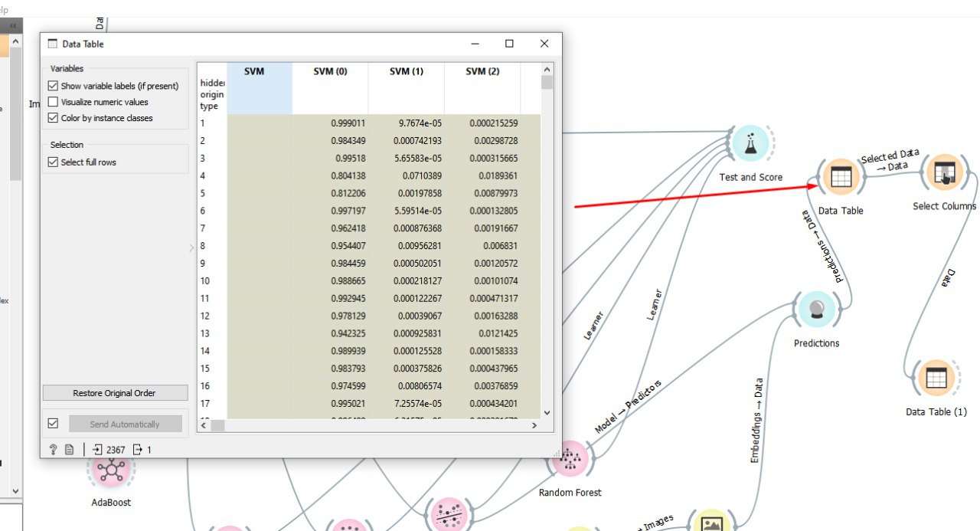The image size is (980, 531).
Task: Click cell value 9.7674e-05
Action: pyautogui.click(x=407, y=123)
